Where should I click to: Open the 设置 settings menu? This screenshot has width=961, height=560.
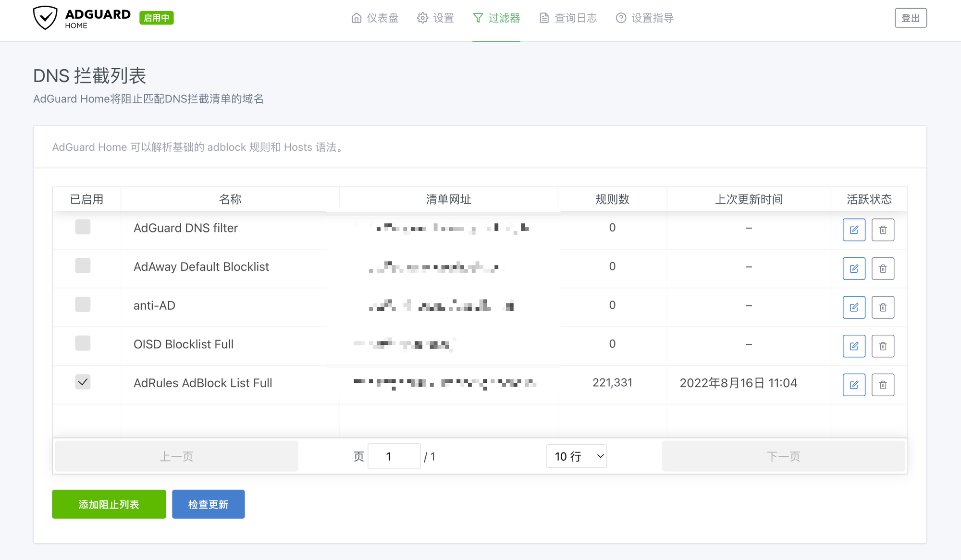tap(435, 18)
